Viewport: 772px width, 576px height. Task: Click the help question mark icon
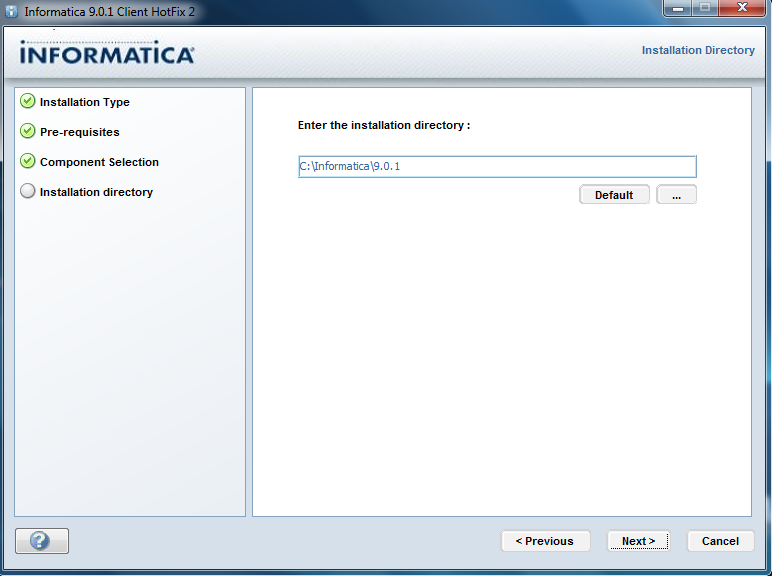(x=41, y=541)
